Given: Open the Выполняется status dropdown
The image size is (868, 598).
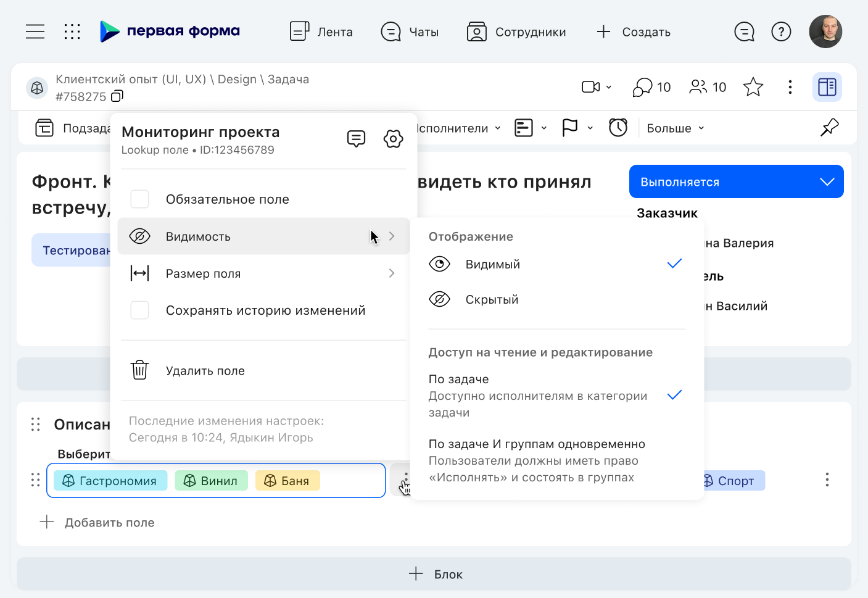Looking at the screenshot, I should [x=735, y=181].
